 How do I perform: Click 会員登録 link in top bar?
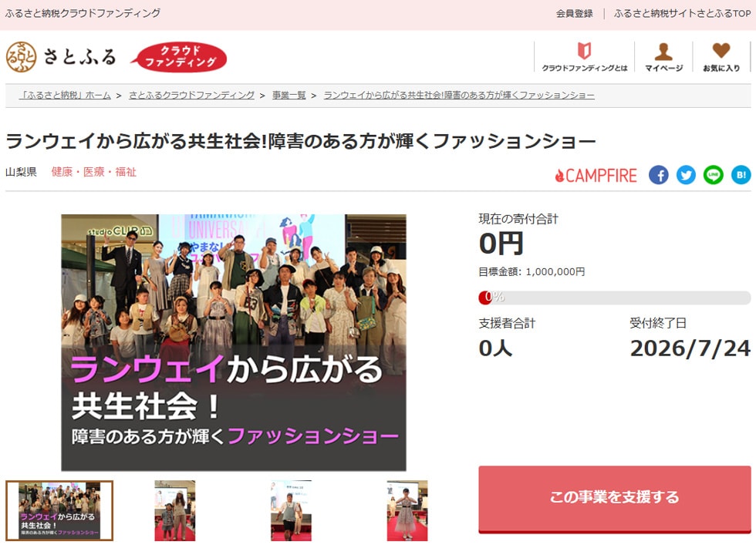[x=574, y=14]
